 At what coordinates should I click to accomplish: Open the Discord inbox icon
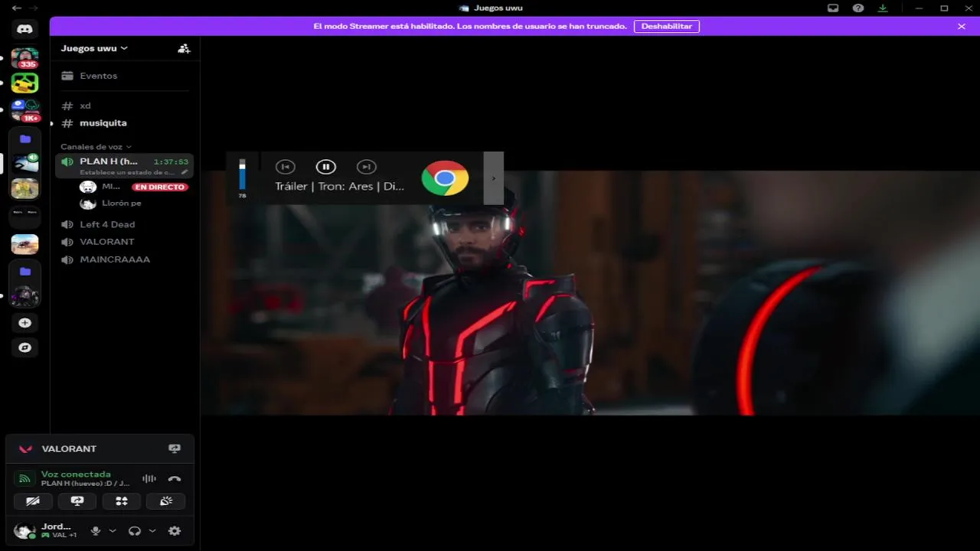pos(833,8)
